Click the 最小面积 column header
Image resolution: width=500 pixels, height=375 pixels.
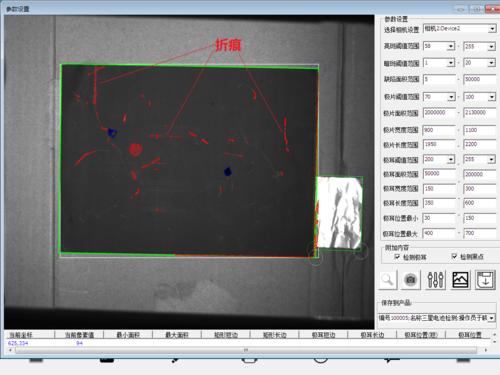pyautogui.click(x=128, y=335)
